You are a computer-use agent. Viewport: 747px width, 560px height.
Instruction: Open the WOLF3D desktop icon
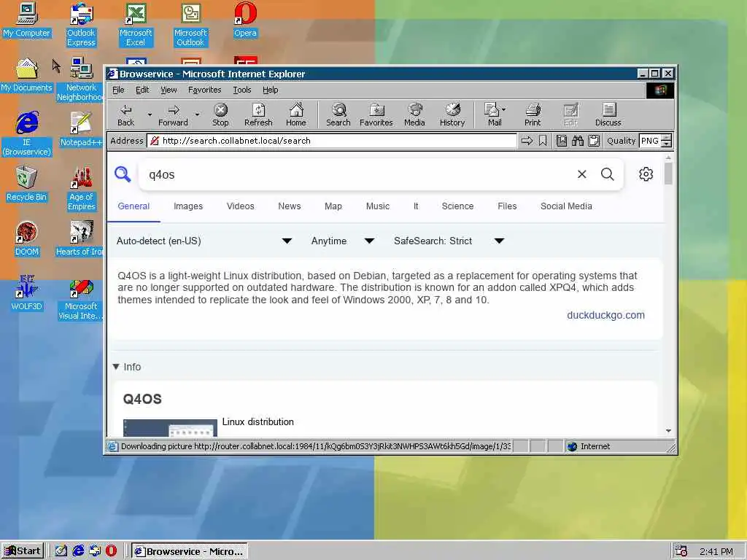26,293
